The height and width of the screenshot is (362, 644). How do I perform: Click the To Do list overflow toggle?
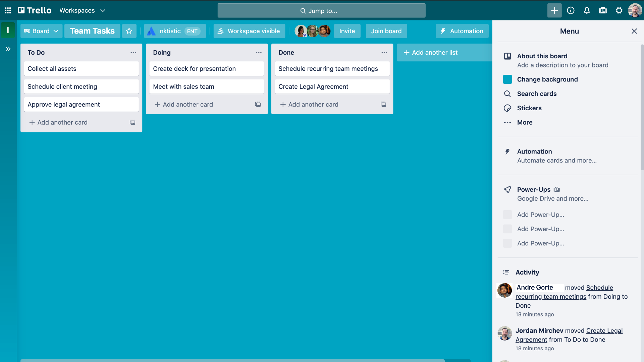133,53
